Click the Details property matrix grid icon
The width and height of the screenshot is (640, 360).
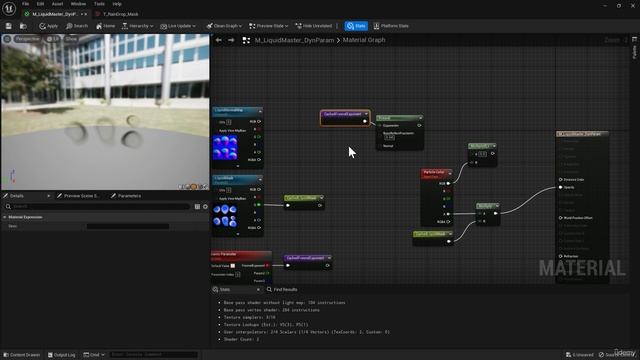click(x=198, y=207)
